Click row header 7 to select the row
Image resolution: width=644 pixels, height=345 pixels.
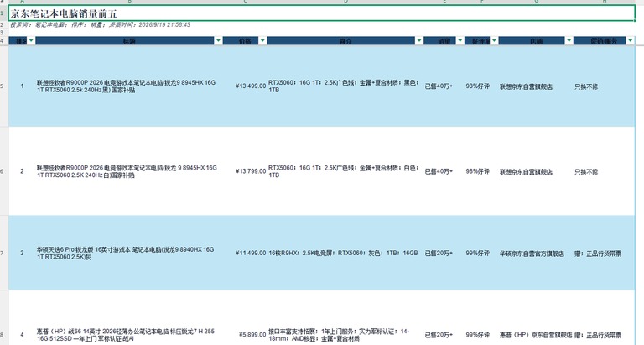(3, 253)
